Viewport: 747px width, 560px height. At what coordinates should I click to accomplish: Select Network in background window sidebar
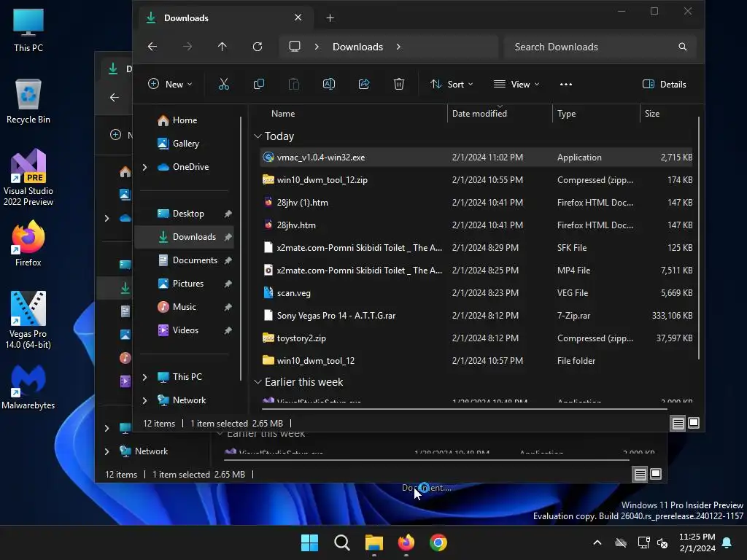pyautogui.click(x=151, y=451)
